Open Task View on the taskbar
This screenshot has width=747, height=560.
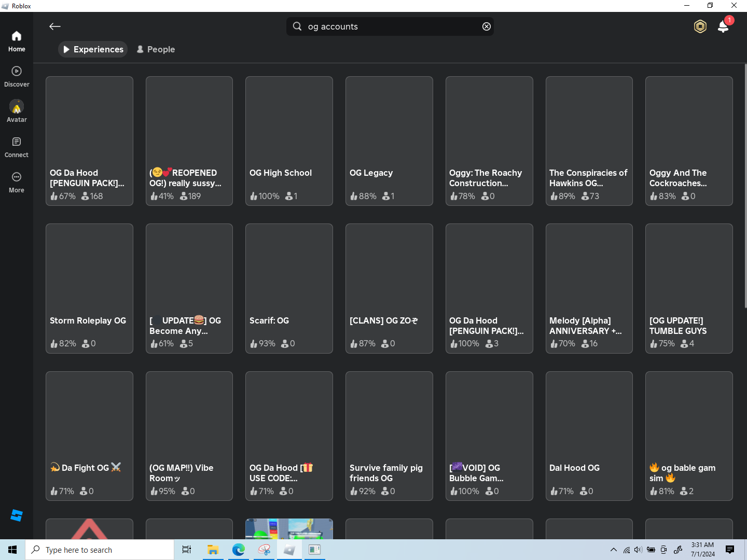pos(187,550)
